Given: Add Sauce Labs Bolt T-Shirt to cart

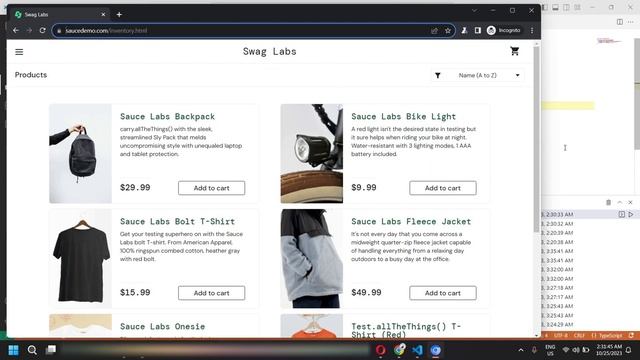Looking at the screenshot, I should [x=211, y=293].
